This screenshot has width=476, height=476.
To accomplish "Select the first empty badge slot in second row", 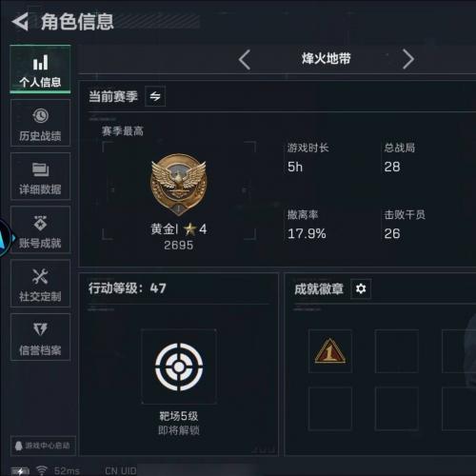I will [330, 408].
